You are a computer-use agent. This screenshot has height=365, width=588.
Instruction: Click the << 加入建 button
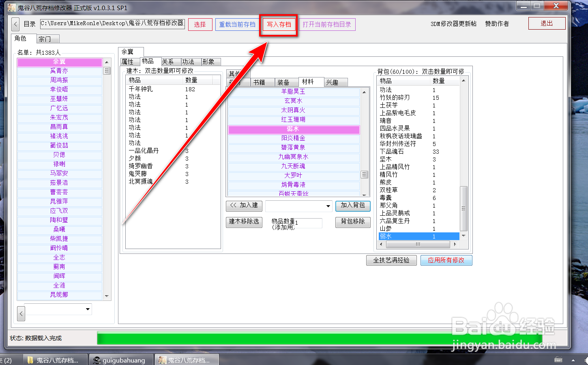244,206
